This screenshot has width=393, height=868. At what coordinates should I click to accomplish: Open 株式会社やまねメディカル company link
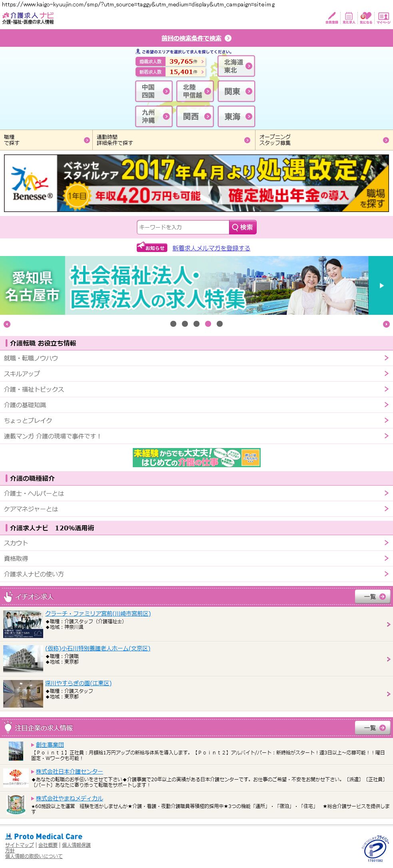70,798
